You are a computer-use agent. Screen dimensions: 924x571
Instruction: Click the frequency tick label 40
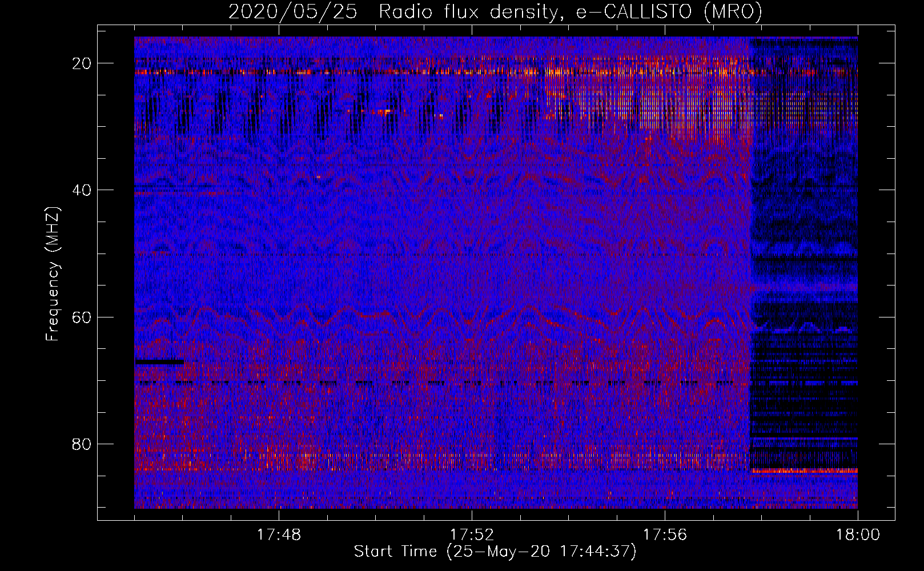click(82, 190)
